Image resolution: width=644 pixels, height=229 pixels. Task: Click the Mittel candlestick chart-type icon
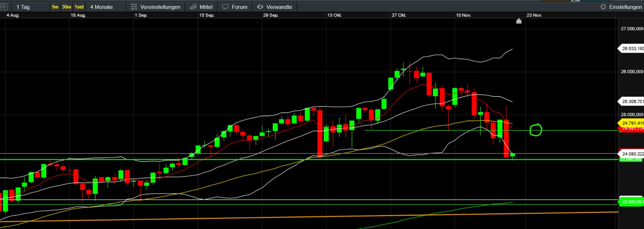(193, 7)
